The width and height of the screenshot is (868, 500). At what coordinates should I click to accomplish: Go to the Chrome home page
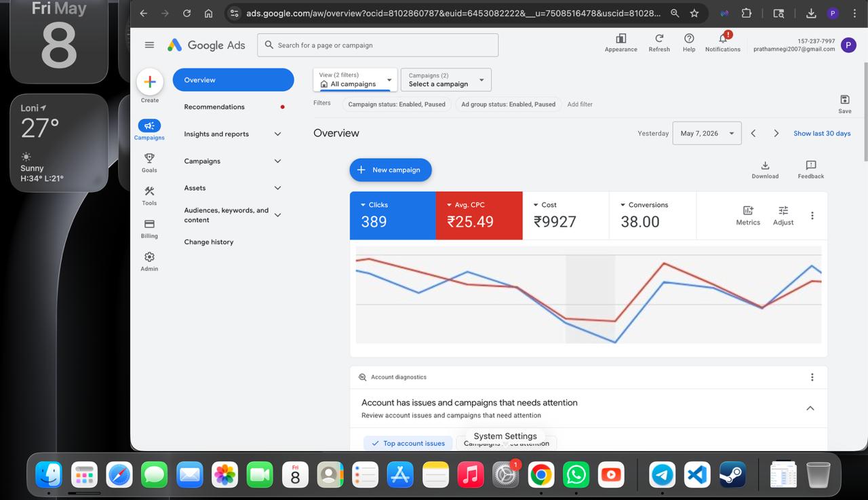[208, 13]
